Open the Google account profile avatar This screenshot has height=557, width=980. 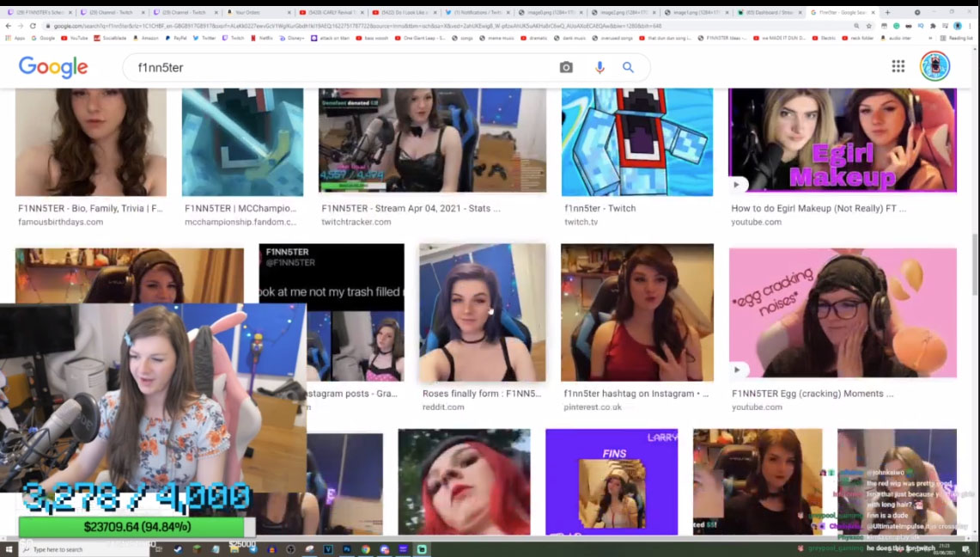[x=934, y=65]
